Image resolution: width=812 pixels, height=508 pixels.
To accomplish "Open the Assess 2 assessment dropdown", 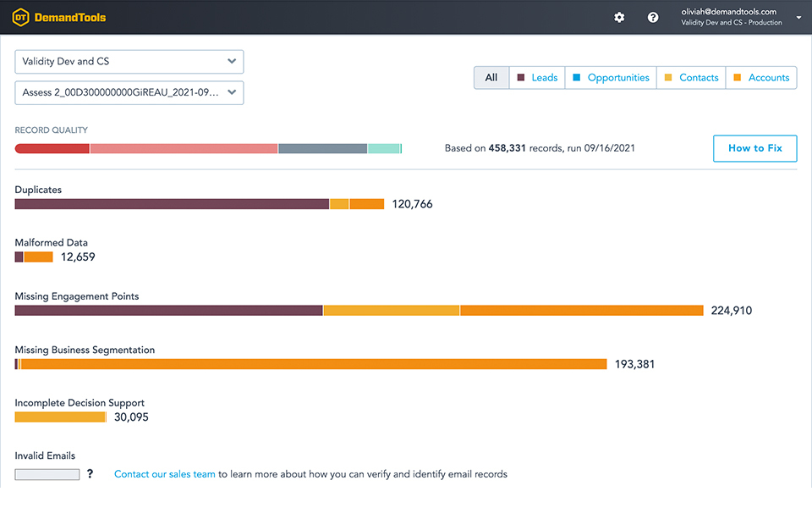I will click(x=129, y=93).
